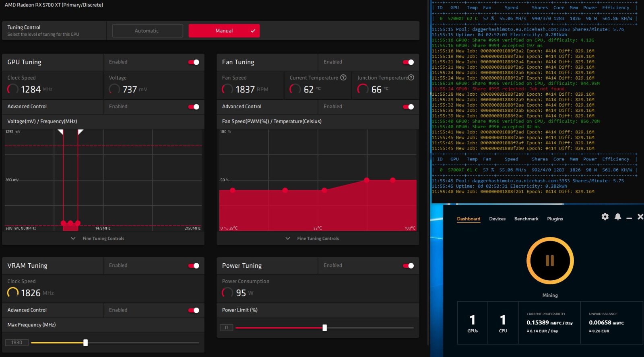Toggle VRAM Tuning Advanced Control switch
Viewport: 644px width, 357px height.
coord(194,310)
